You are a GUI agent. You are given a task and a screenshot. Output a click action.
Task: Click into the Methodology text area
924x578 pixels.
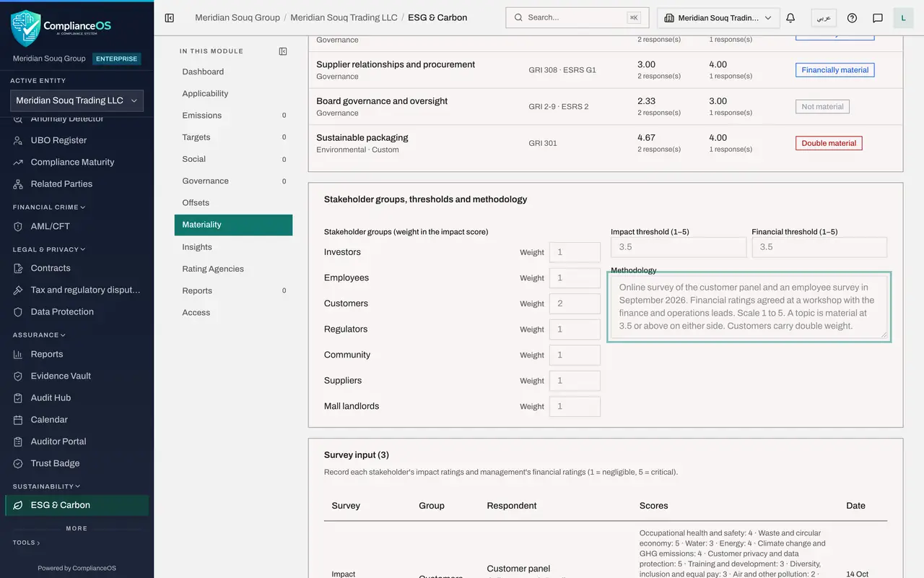[749, 307]
